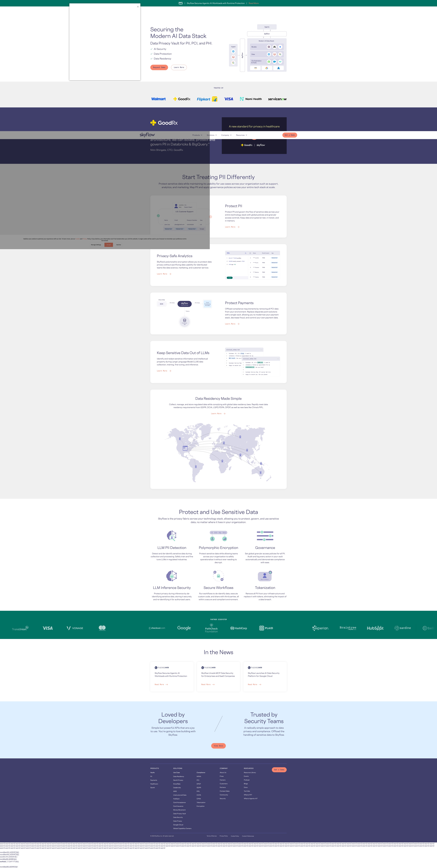Image resolution: width=437 pixels, height=868 pixels.
Task: Click Learn More under Keep Sensitive Data Out of LLMs
Action: 164,371
